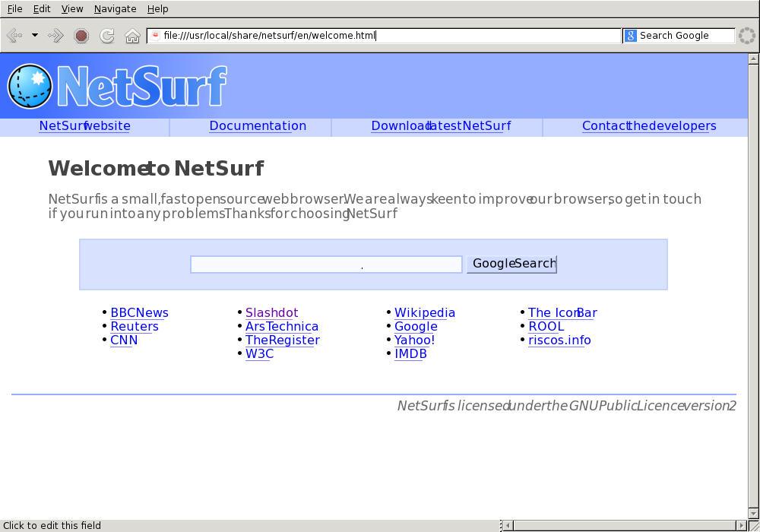The image size is (760, 532).
Task: Click the Back navigation arrow
Action: [14, 36]
